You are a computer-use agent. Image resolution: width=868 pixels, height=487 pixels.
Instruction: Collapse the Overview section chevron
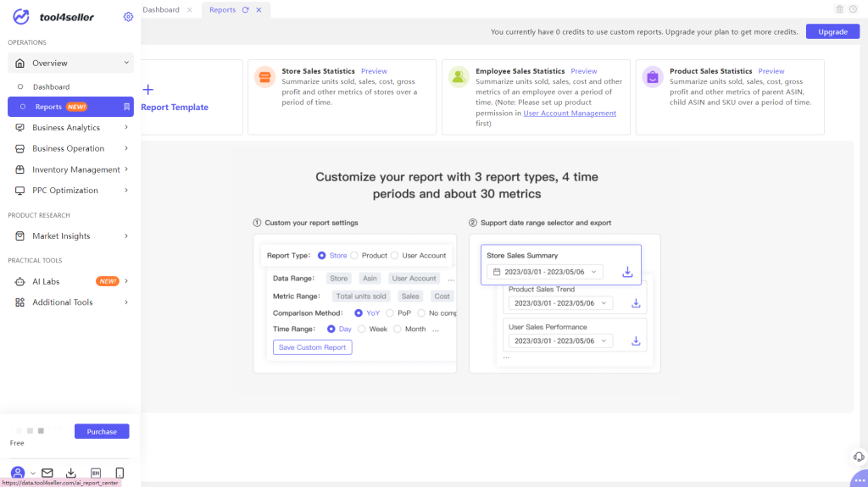tap(126, 63)
